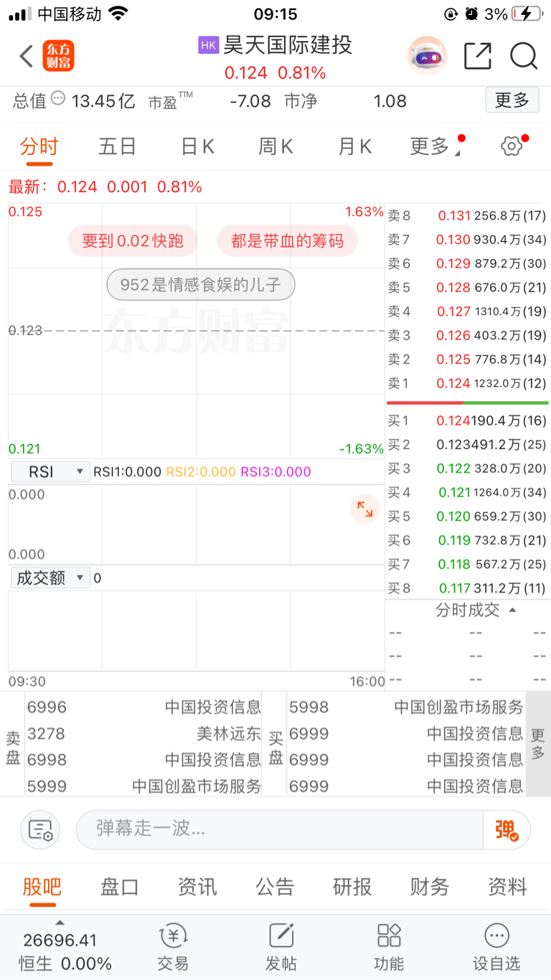551x980 pixels.
Task: Open the 股吧 tab
Action: pyautogui.click(x=42, y=887)
